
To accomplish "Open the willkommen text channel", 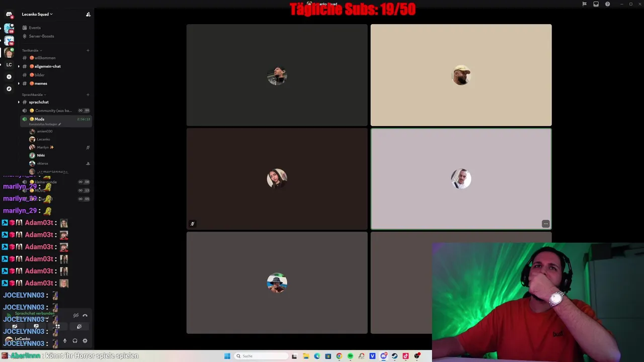I will 55,58.
